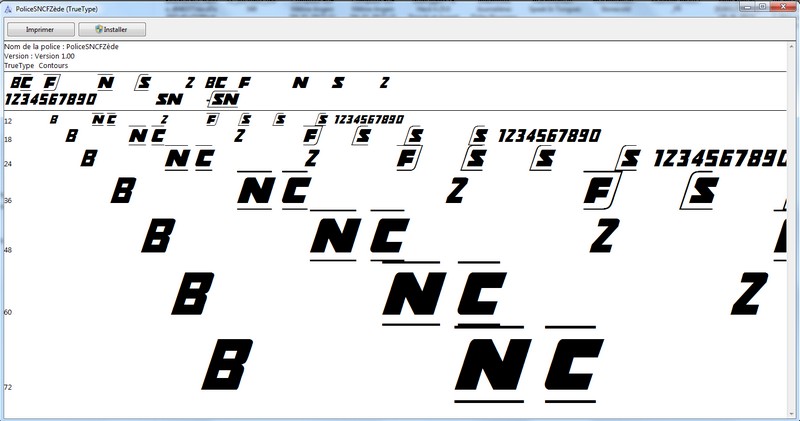The height and width of the screenshot is (421, 800).
Task: Click the size label 24
Action: tap(8, 164)
